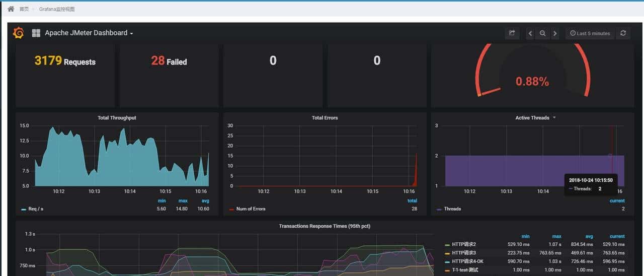Click the 首页 breadcrumb link

(x=24, y=9)
